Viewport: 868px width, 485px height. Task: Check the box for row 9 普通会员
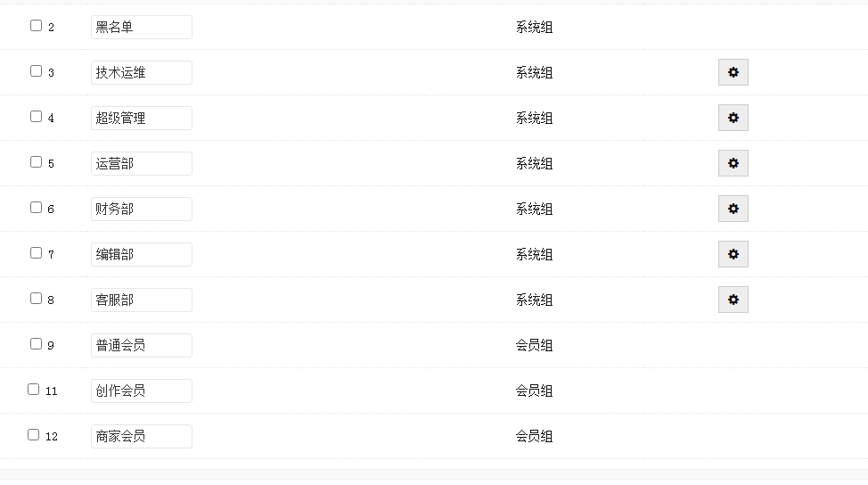click(x=37, y=344)
